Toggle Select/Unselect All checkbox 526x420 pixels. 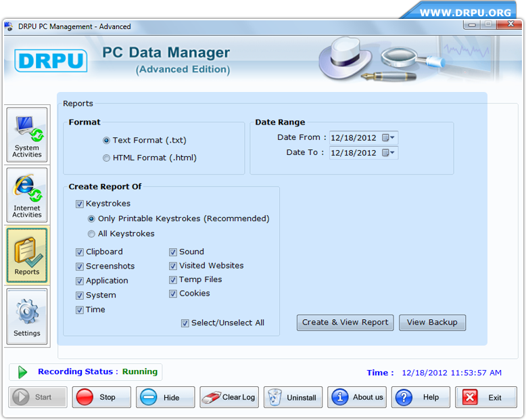185,323
